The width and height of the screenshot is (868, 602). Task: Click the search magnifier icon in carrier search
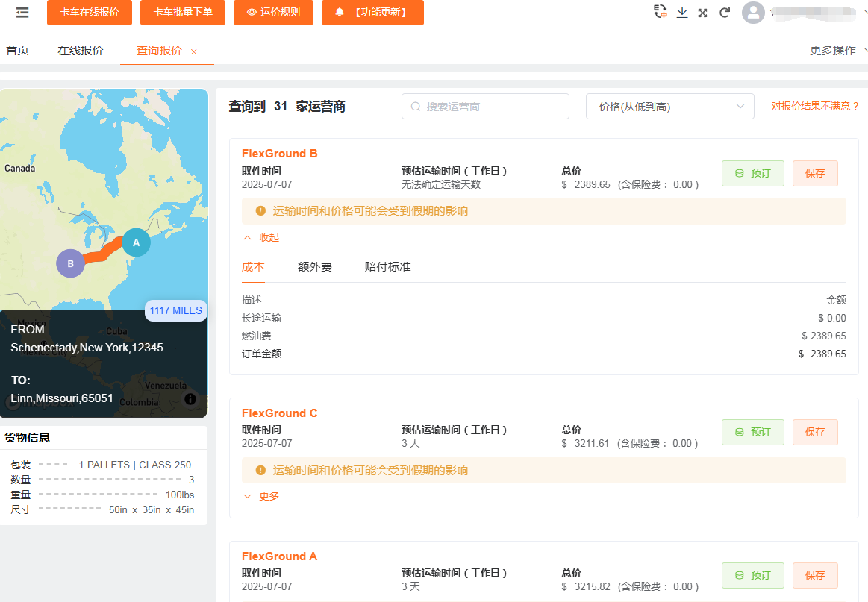416,106
